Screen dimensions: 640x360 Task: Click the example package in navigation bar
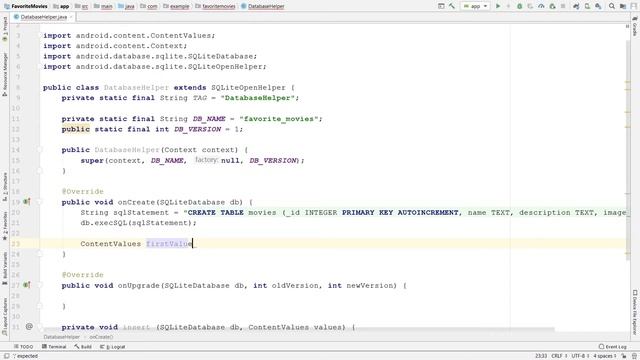(176, 6)
